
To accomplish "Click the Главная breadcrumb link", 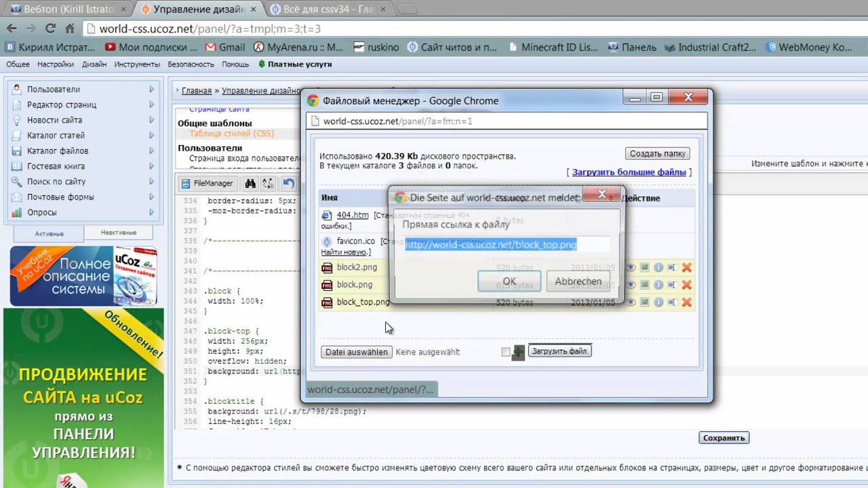I will (197, 90).
